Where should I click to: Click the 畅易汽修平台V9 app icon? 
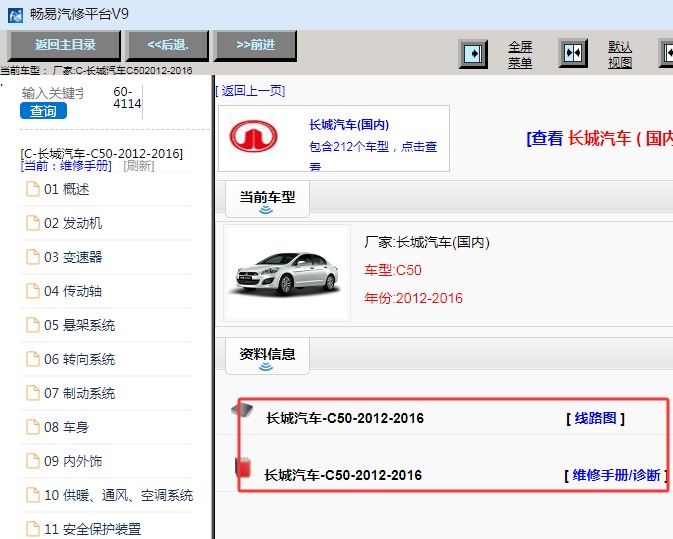15,15
